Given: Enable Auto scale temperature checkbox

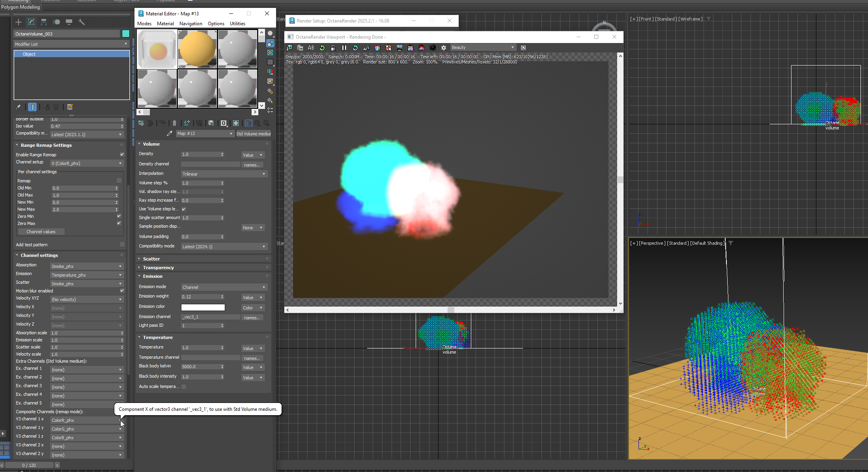Looking at the screenshot, I should pyautogui.click(x=184, y=387).
